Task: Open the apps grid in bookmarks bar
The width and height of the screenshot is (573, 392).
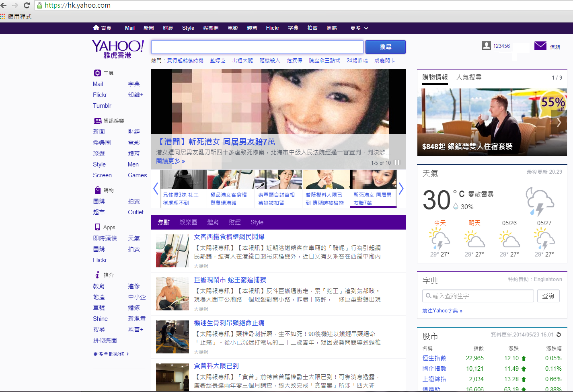Action: pyautogui.click(x=2, y=16)
